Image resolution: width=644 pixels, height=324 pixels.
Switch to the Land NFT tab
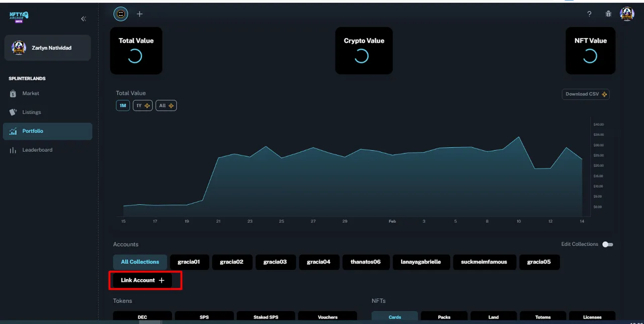[494, 316]
